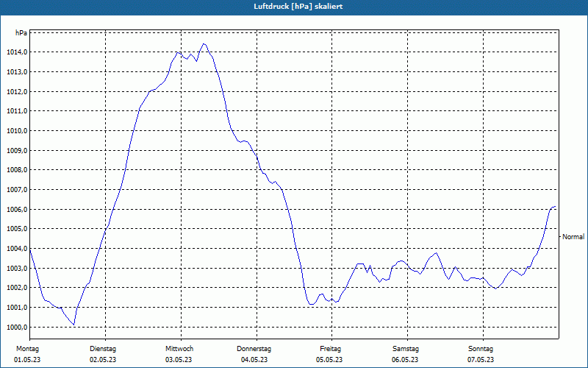Click the date 04.05.23

pos(254,360)
